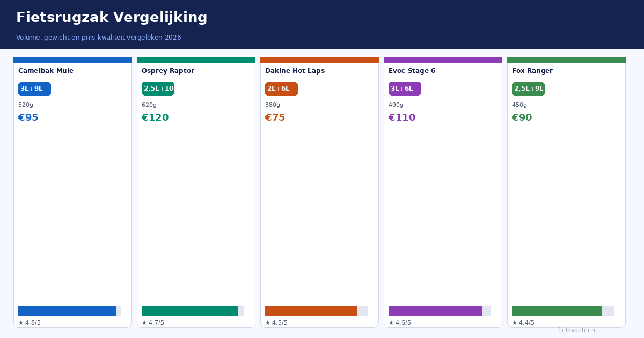The height and width of the screenshot is (338, 644).
Task: Click the 620g weight label
Action: (149, 105)
